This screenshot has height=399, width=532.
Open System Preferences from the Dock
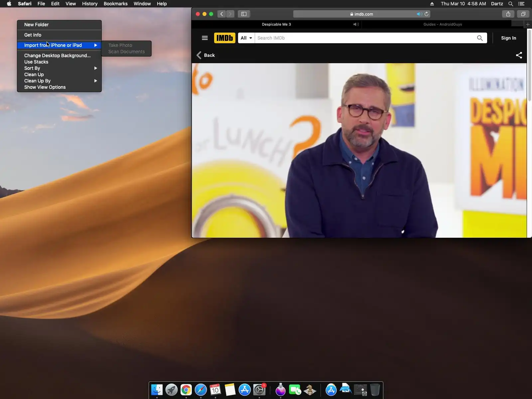point(259,390)
